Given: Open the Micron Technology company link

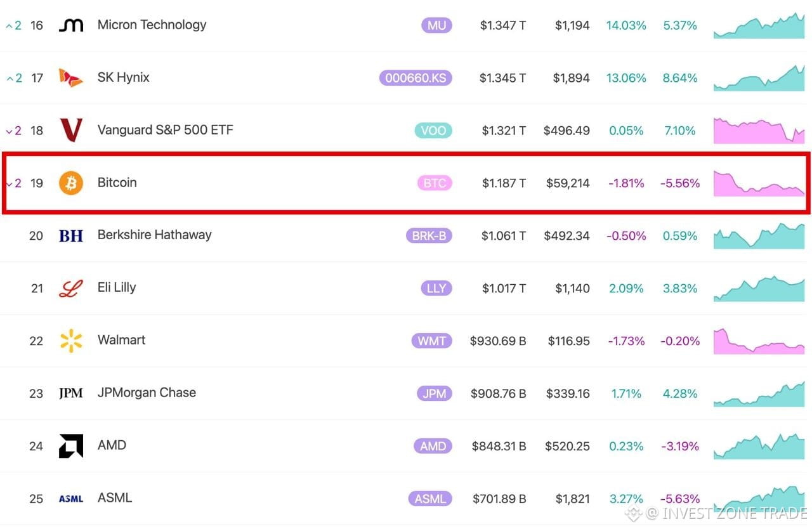Looking at the screenshot, I should click(x=152, y=25).
